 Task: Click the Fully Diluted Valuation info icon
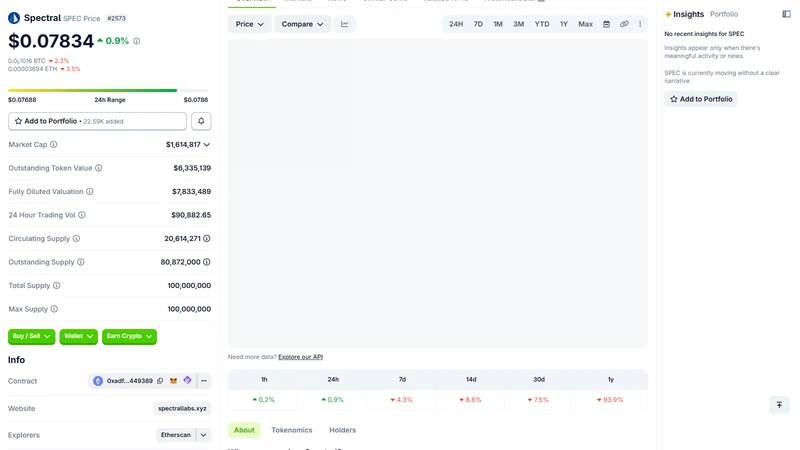[x=90, y=191]
